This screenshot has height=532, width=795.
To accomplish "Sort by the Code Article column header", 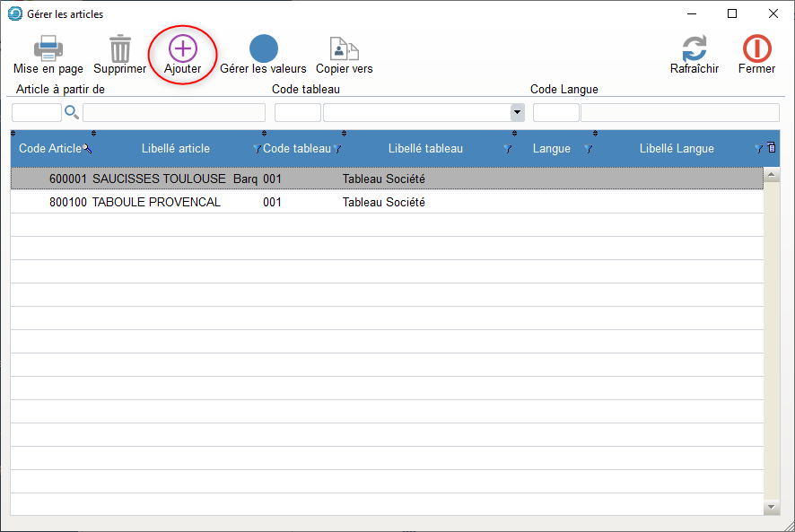I will tap(49, 149).
